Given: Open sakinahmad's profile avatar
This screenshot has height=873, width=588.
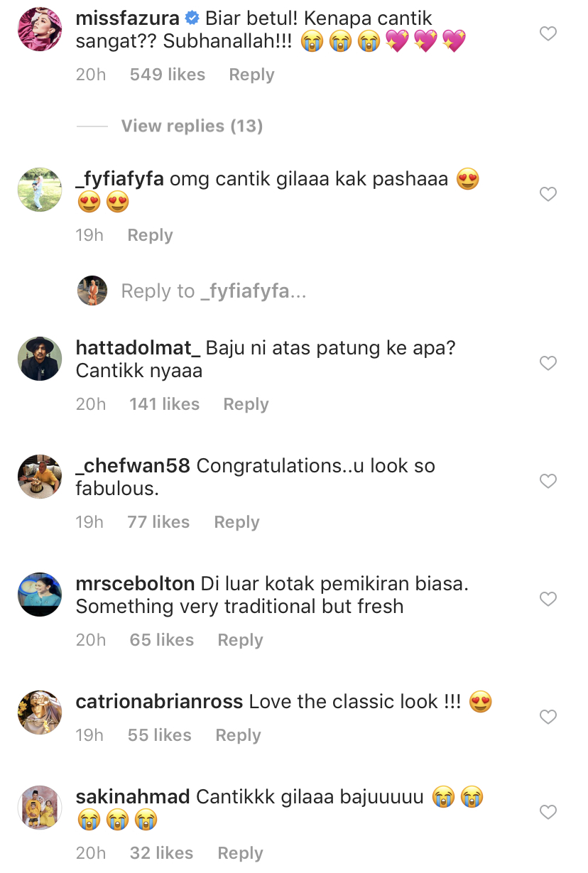Looking at the screenshot, I should 39,808.
